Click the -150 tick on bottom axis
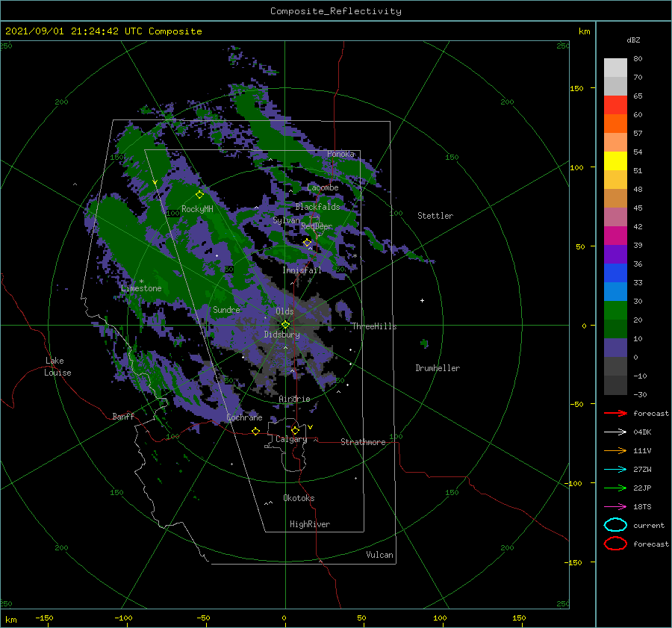Viewport: 672px width, 628px height. (45, 618)
